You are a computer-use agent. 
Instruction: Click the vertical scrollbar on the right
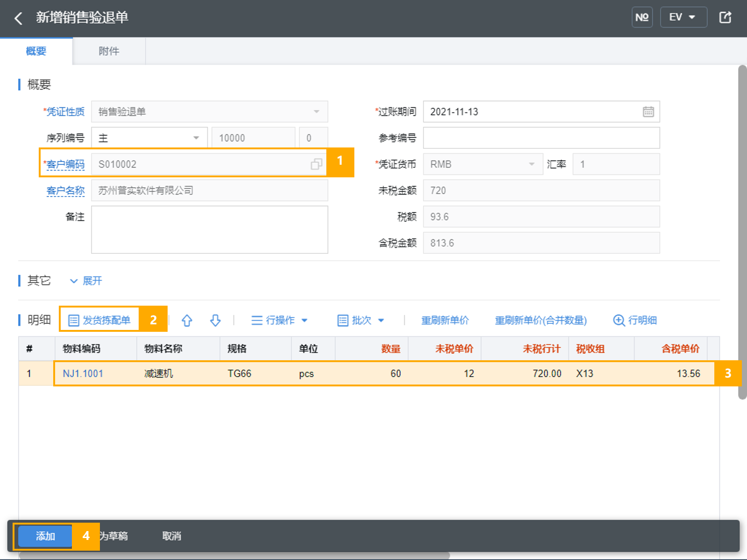742,232
